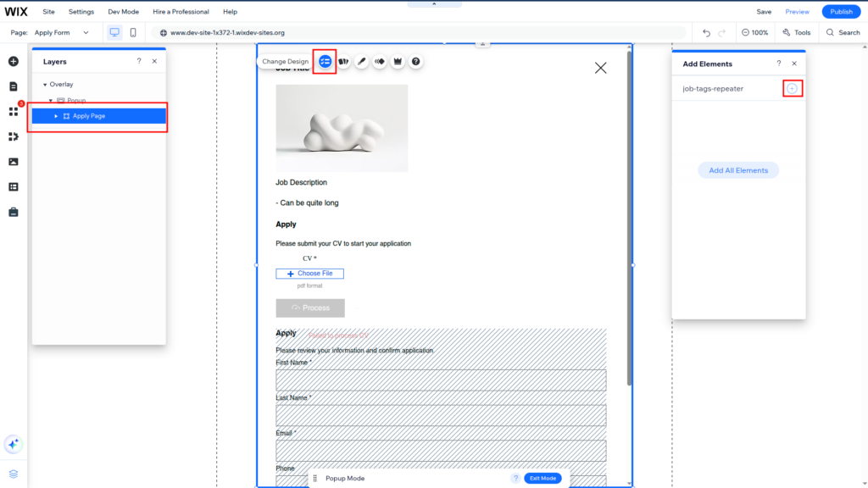Screen dimensions: 868x488
Task: Switch to mobile view
Action: [133, 32]
